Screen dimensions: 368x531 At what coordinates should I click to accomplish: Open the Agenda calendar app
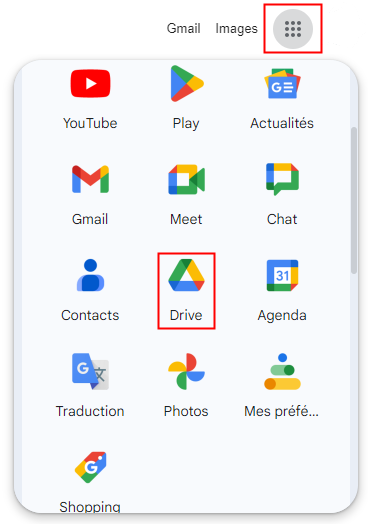[282, 291]
